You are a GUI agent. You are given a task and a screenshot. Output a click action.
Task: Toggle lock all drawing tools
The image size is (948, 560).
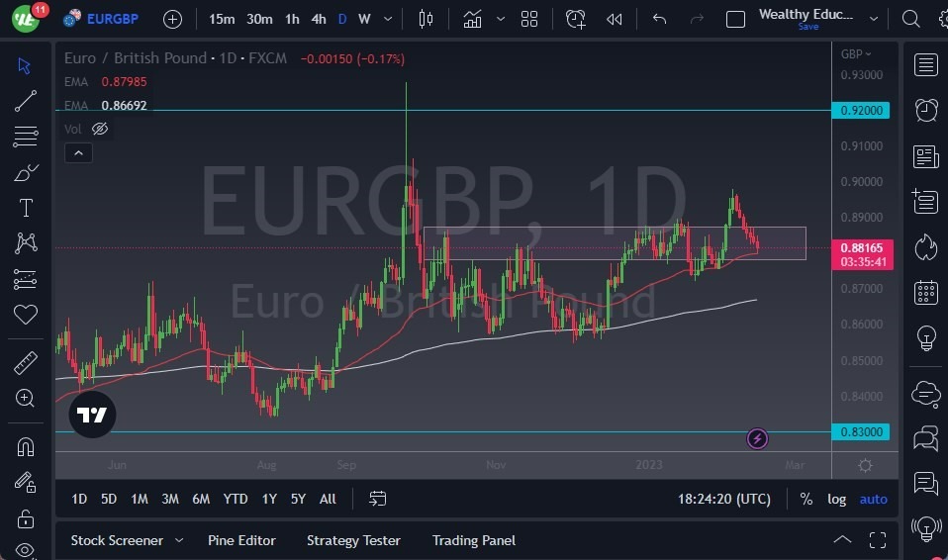click(26, 518)
